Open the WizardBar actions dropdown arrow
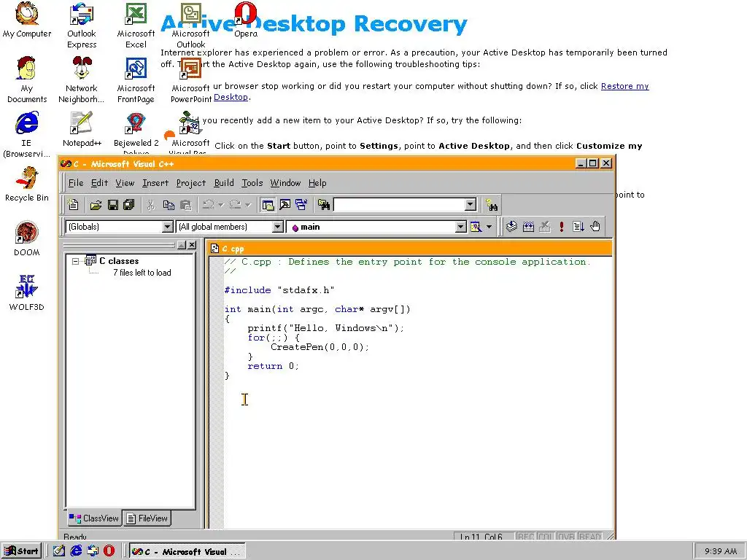747x560 pixels. click(x=489, y=227)
